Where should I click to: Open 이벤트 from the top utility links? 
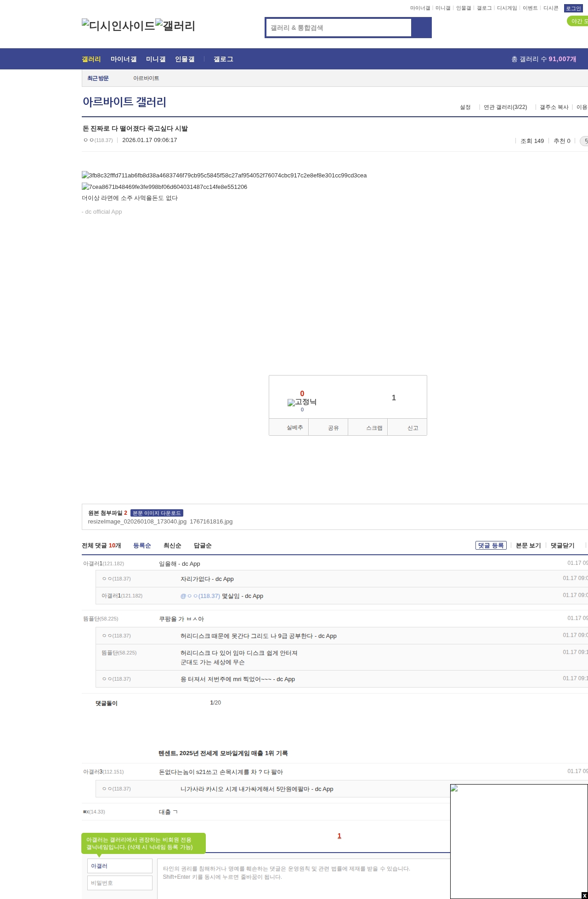[530, 8]
